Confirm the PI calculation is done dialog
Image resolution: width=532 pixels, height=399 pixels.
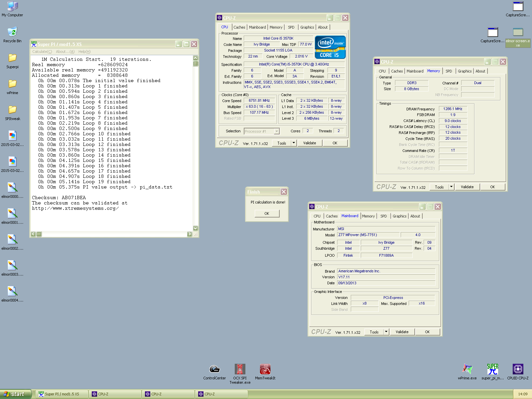pyautogui.click(x=267, y=213)
